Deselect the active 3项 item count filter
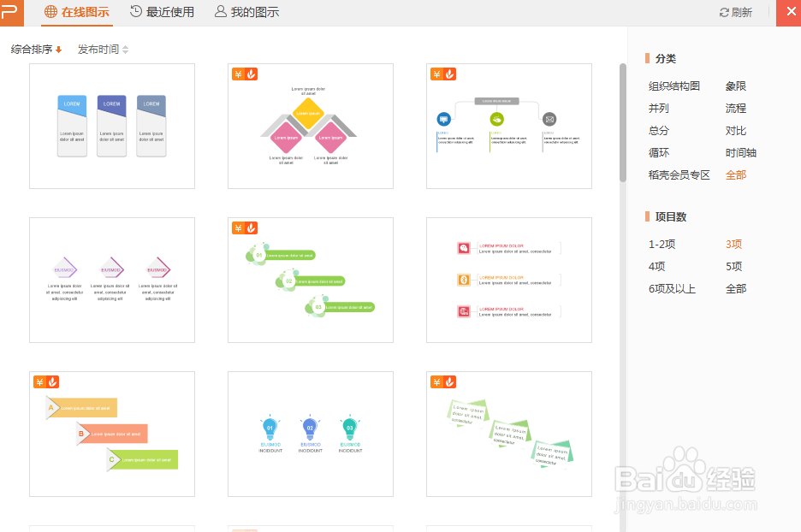The height and width of the screenshot is (532, 801). 734,244
